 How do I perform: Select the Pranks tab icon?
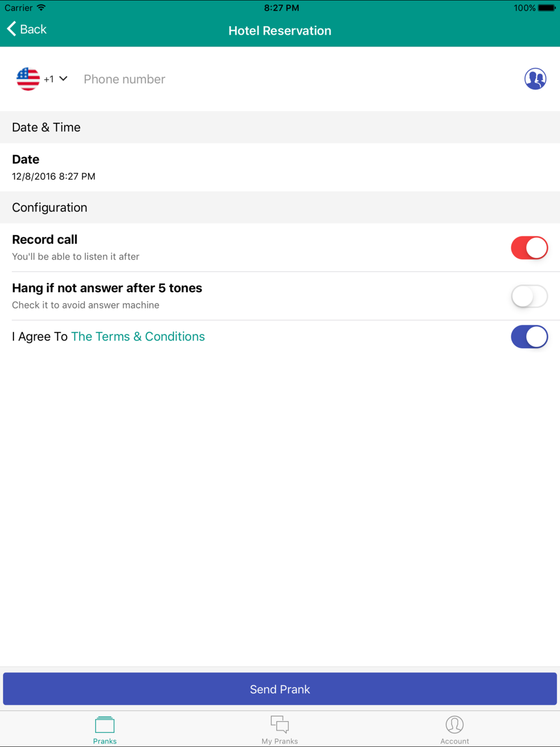pos(105,725)
